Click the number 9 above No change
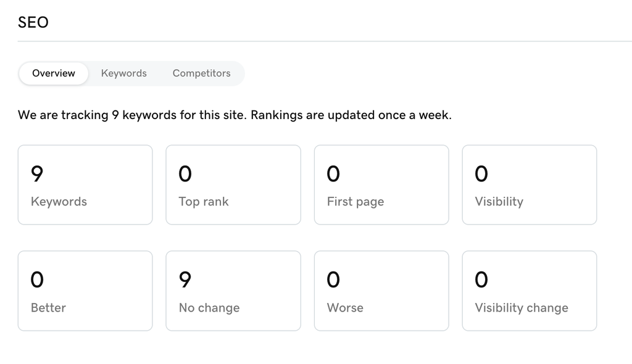The height and width of the screenshot is (364, 632). tap(185, 280)
